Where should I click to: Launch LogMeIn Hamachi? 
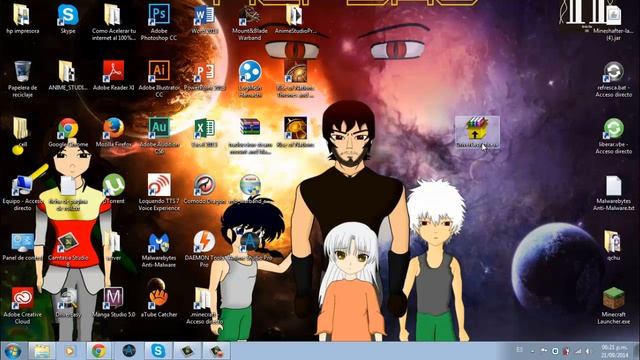point(250,79)
